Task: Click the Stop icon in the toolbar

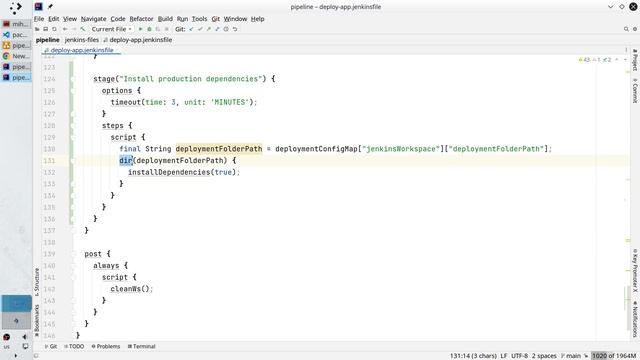Action: click(167, 29)
